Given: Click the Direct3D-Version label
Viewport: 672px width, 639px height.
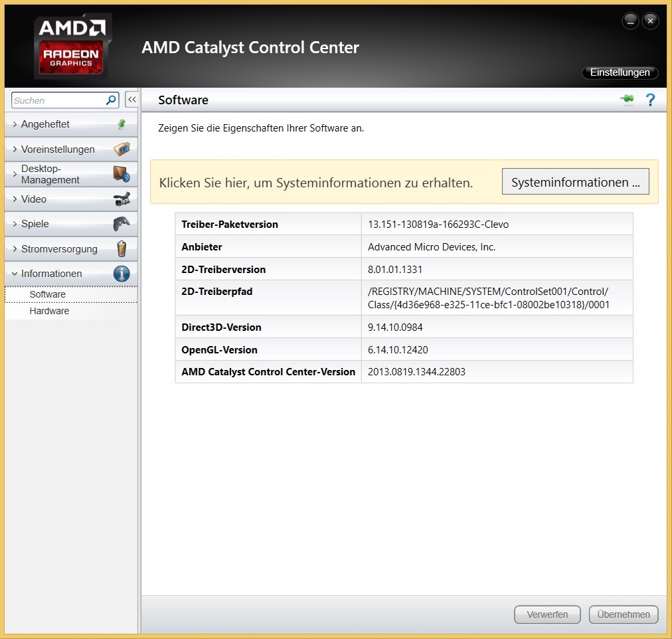Looking at the screenshot, I should [x=221, y=327].
